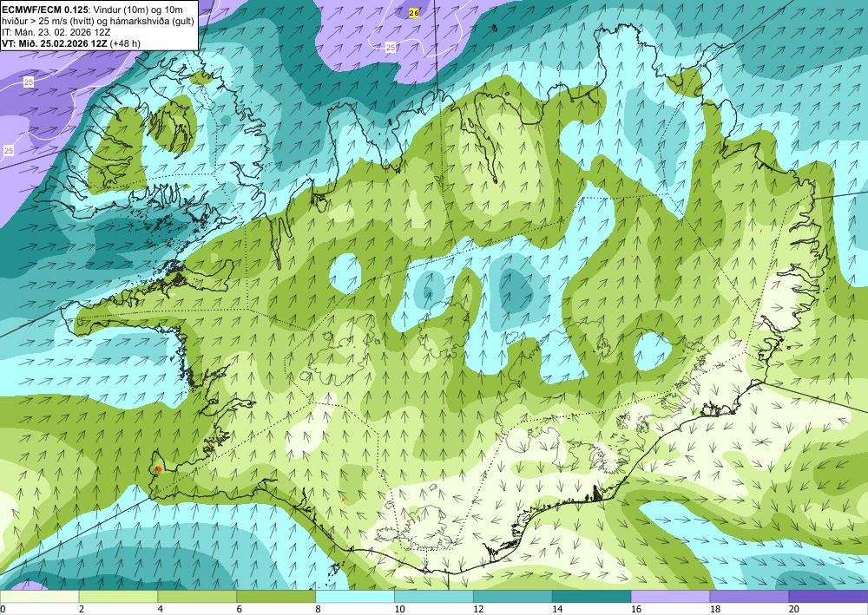Click the dark violet above-20 m/s legend swatch

[828, 597]
